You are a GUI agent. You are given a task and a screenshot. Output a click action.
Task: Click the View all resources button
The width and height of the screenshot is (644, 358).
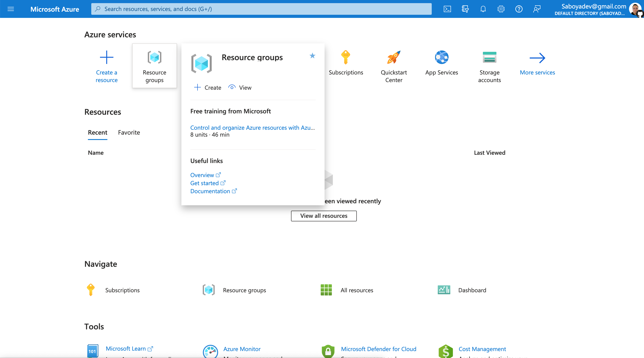tap(323, 216)
